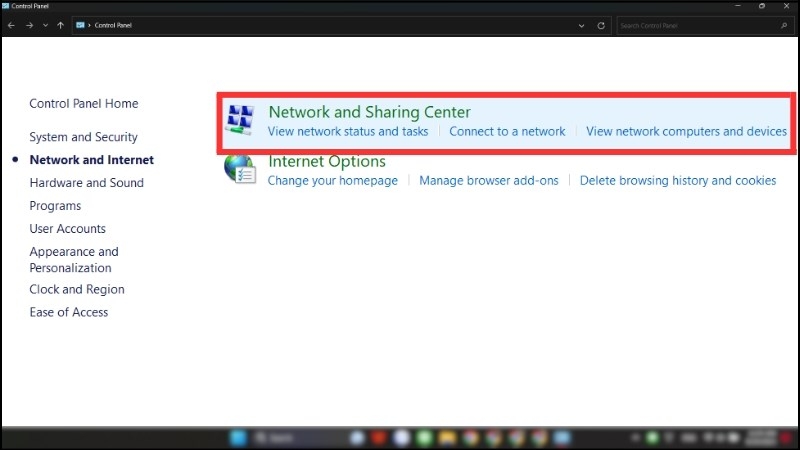Expand the breadcrumb chevron before Control Panel
800x450 pixels.
coord(90,25)
